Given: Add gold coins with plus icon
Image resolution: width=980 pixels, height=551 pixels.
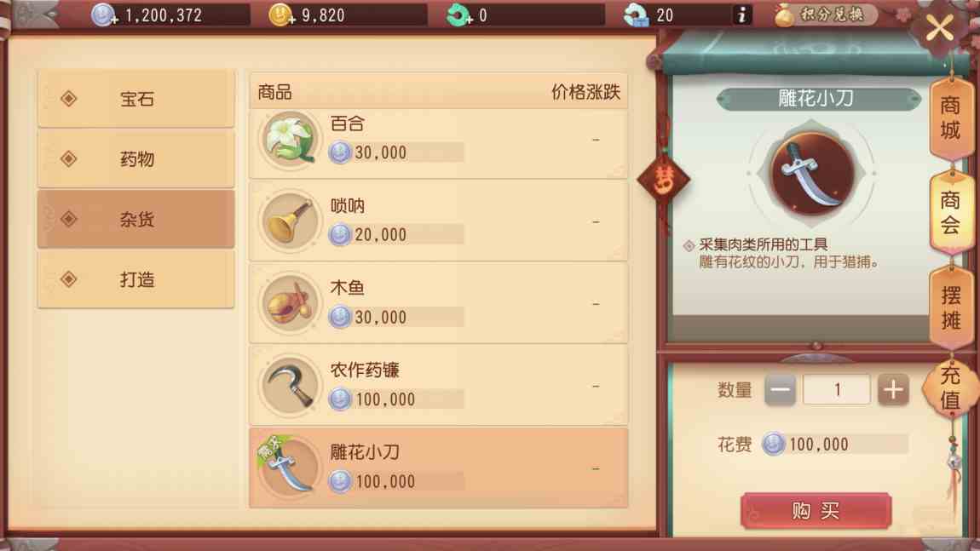Looking at the screenshot, I should click(x=281, y=15).
